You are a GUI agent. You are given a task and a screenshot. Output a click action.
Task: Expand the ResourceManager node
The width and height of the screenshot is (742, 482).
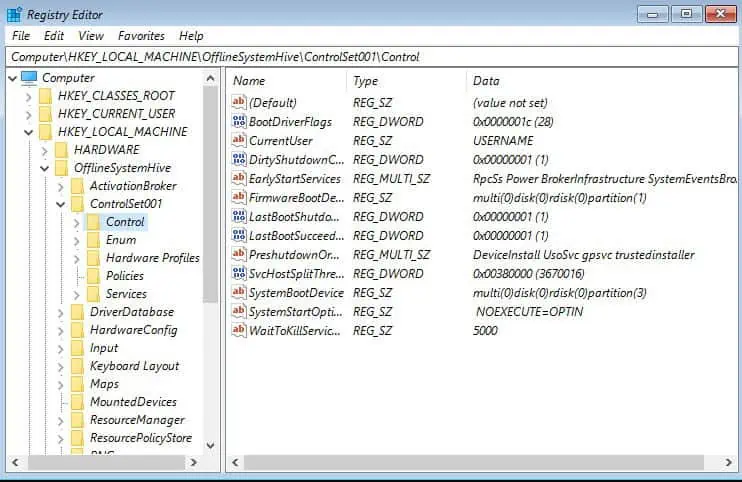(x=61, y=421)
